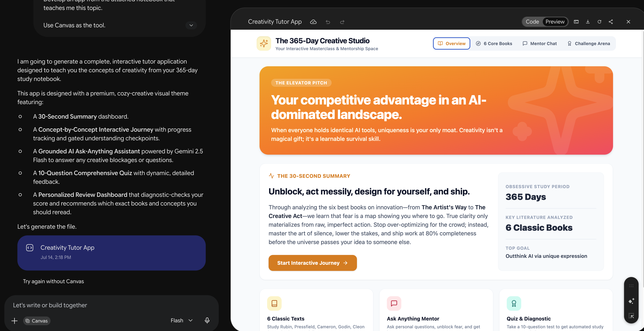Click the chat icon on Ask Anything Mentor card
Screen dimensions: 644x331
point(394,303)
